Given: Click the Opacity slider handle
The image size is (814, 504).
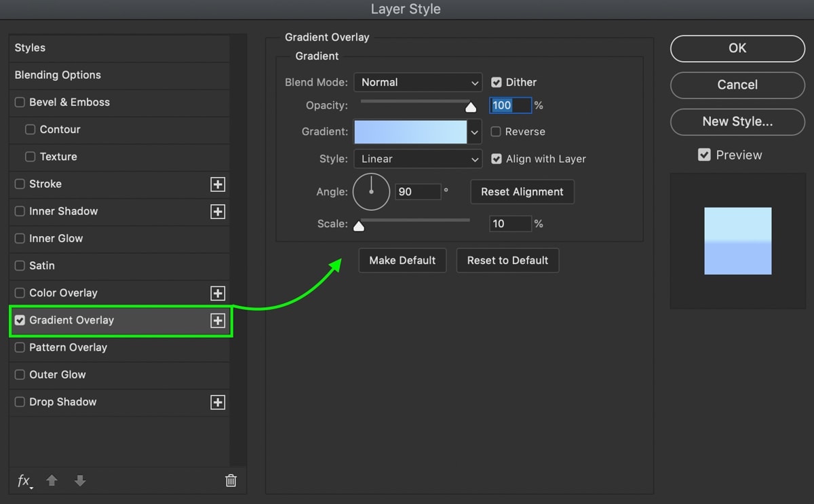Looking at the screenshot, I should [x=471, y=106].
